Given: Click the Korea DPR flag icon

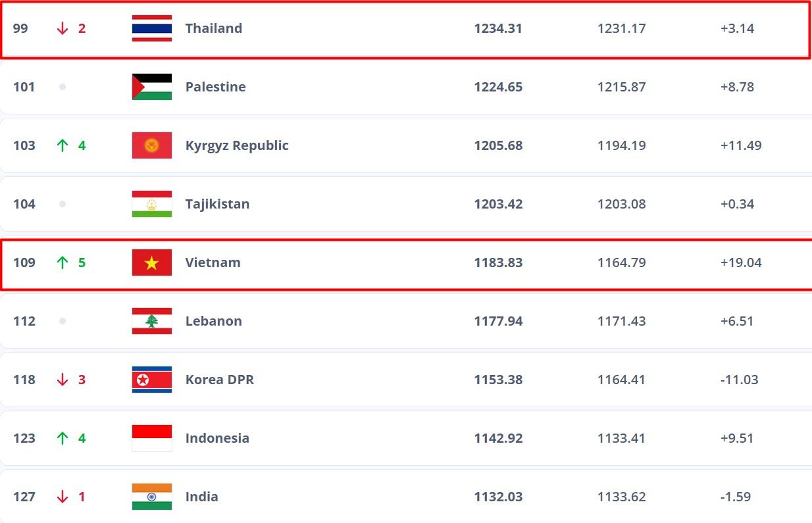Looking at the screenshot, I should coord(152,380).
